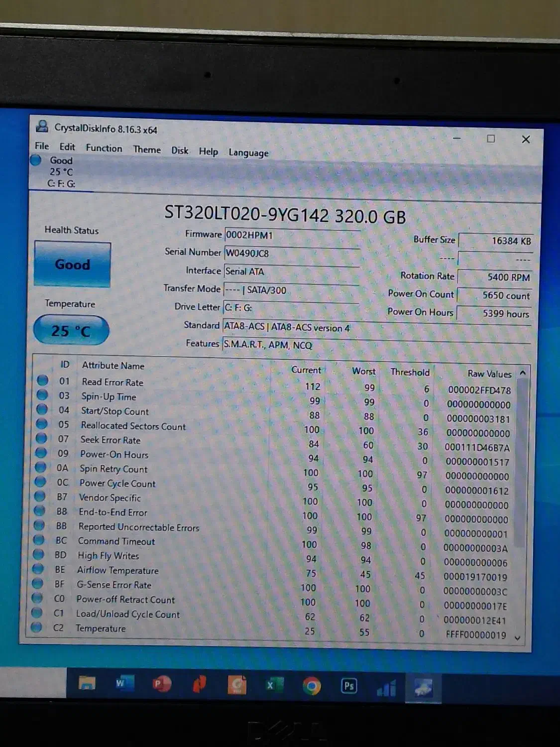Expand the Language menu
Screen dimensions: 560x747
click(x=248, y=153)
